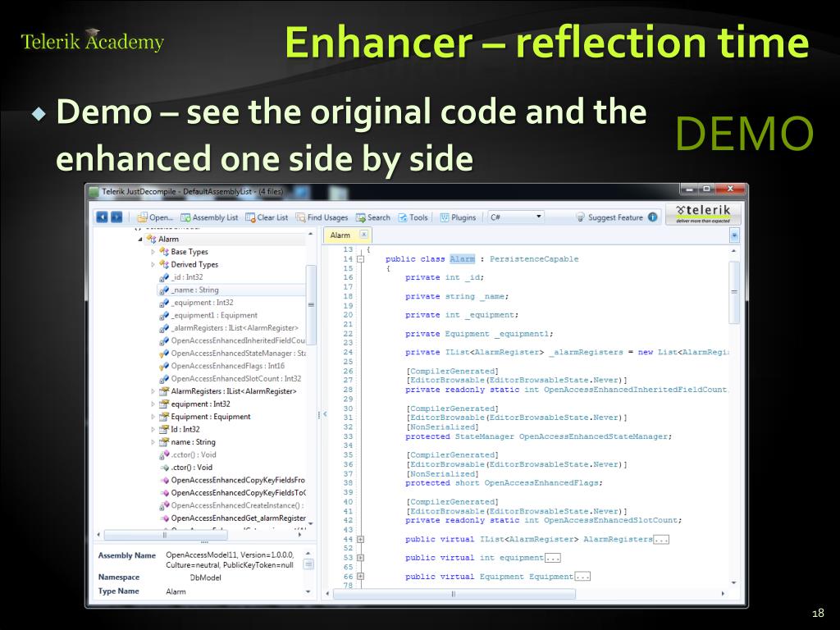
Task: Click the OpenAccessEnhancedFlags field icon
Action: point(164,367)
